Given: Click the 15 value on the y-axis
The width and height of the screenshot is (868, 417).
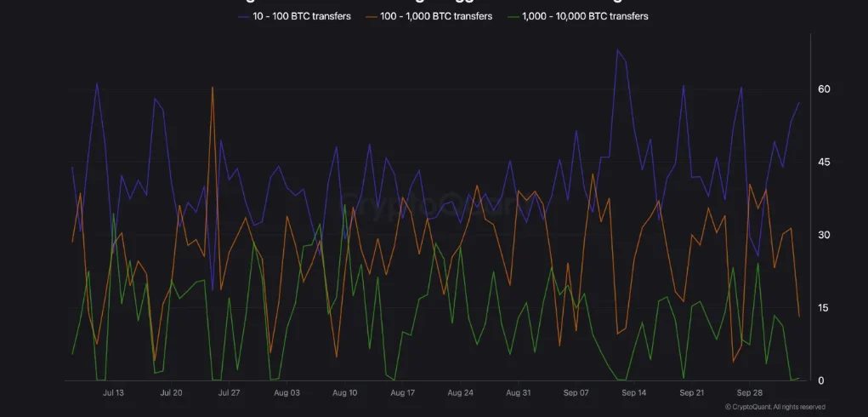Looking at the screenshot, I should (825, 308).
